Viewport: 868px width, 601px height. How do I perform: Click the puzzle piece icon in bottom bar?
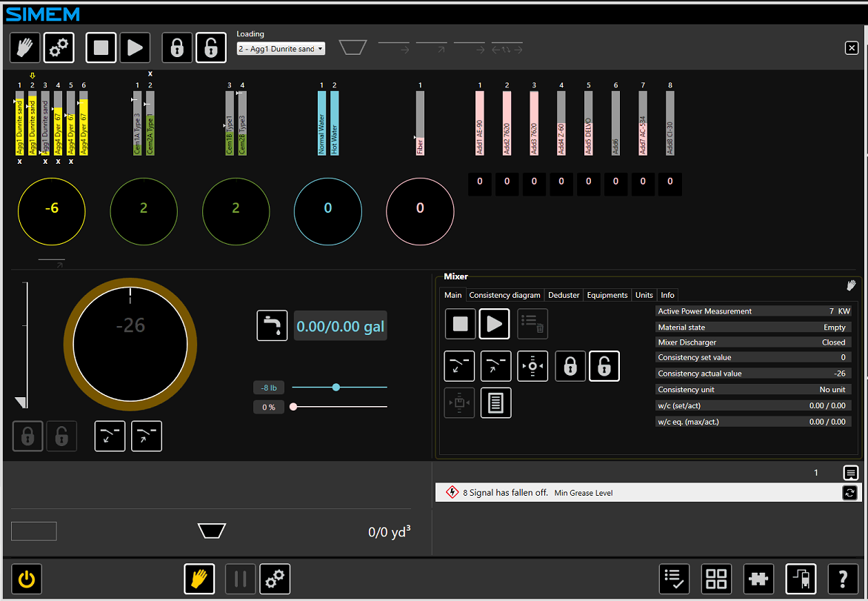pos(759,579)
